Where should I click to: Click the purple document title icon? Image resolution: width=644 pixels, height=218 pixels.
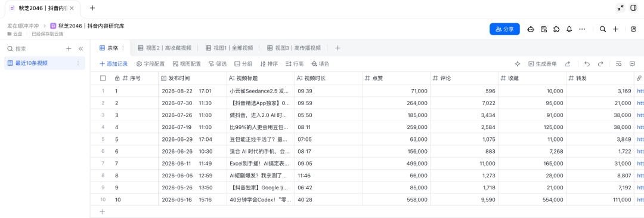(x=53, y=26)
